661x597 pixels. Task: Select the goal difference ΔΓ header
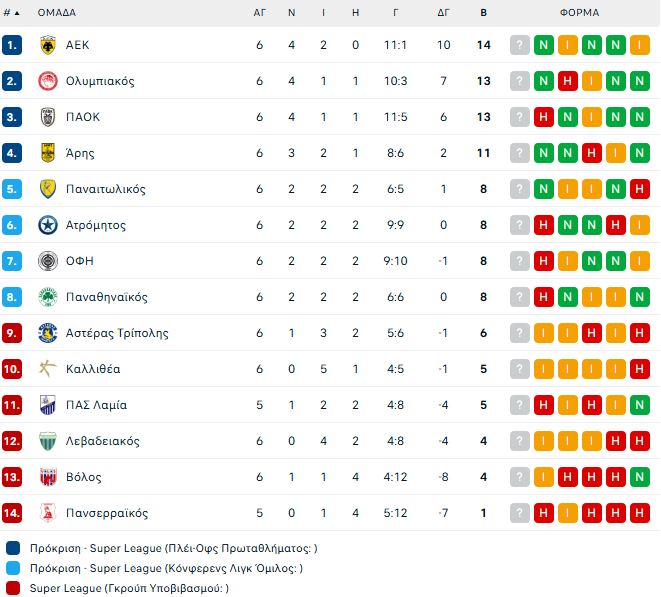point(444,13)
